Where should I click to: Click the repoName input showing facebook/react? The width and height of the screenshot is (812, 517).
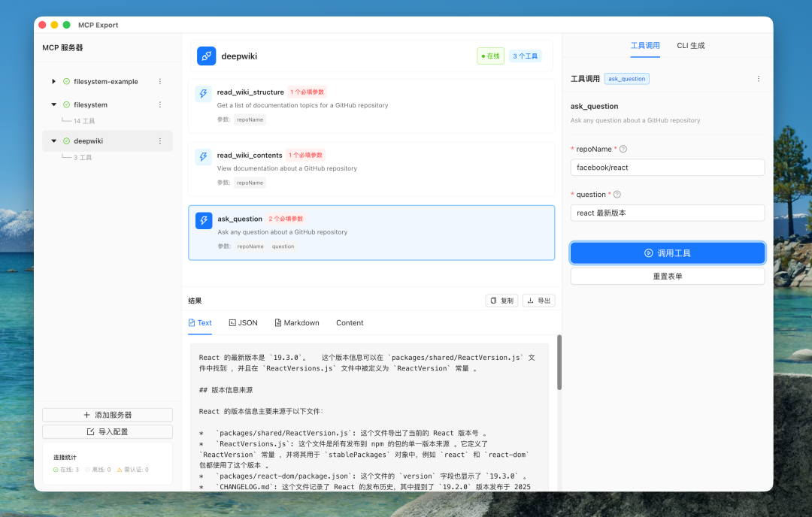[667, 167]
